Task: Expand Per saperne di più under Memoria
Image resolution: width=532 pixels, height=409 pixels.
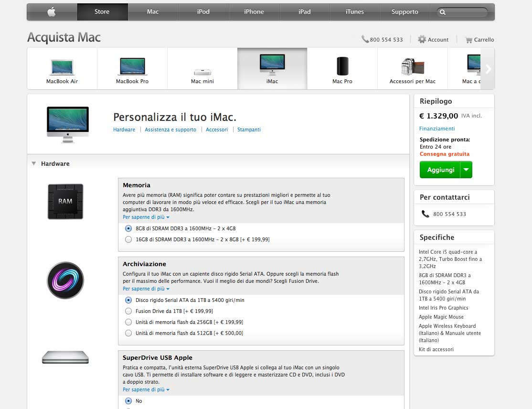Action: 146,217
